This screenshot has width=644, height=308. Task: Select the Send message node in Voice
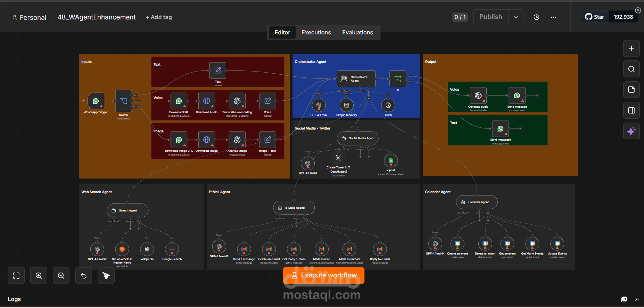tap(517, 95)
